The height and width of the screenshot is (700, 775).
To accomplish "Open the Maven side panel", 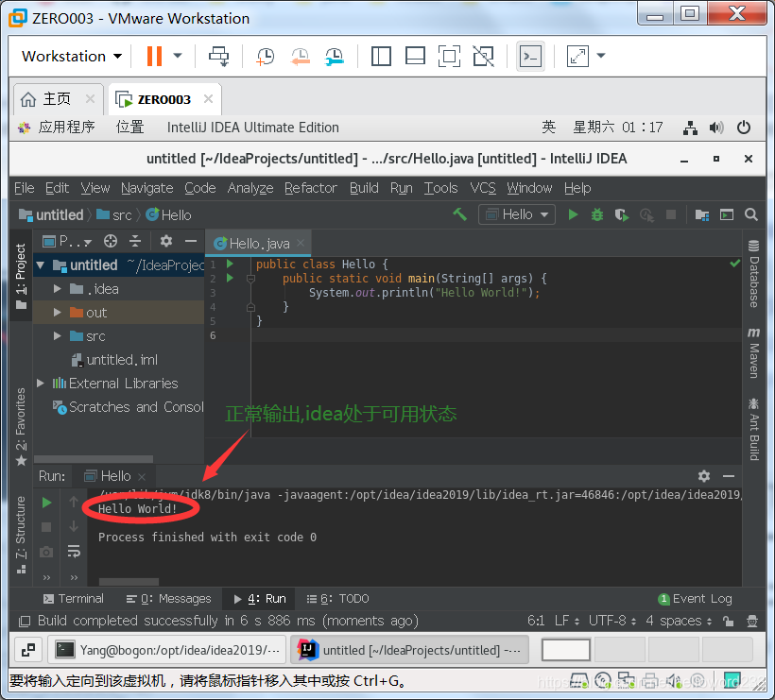I will pos(754,352).
